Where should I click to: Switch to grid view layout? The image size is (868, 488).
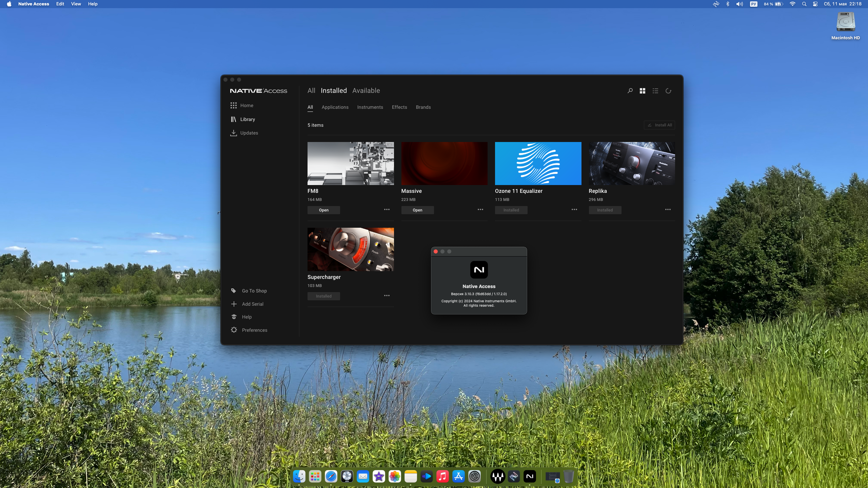coord(643,91)
